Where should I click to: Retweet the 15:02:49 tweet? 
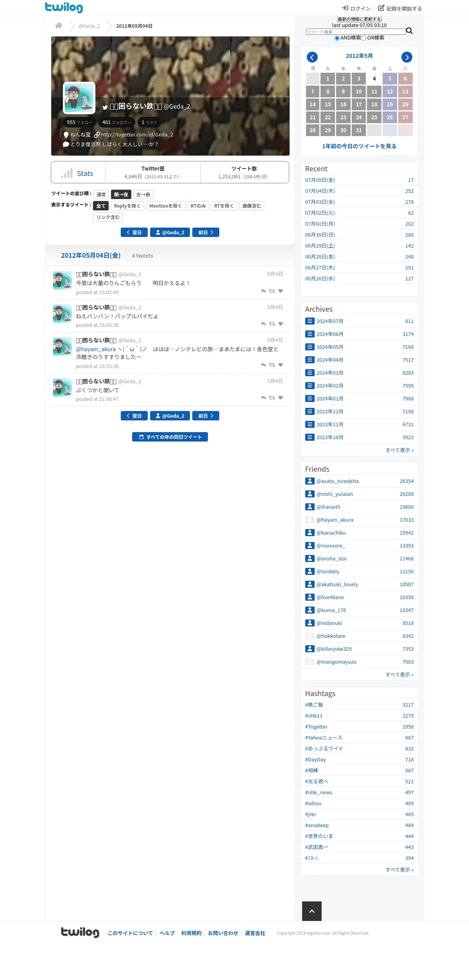[272, 291]
